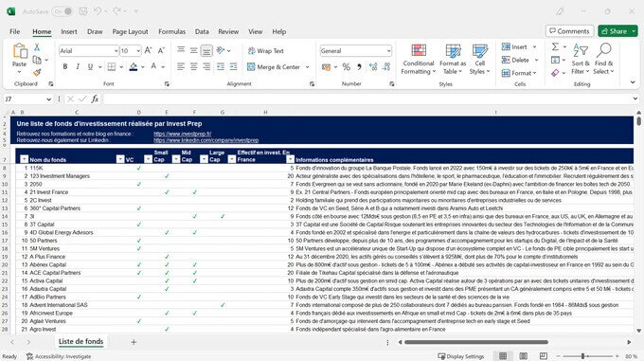Viewport: 644px width, 361px height.
Task: Open Find & Select
Action: coord(604,59)
